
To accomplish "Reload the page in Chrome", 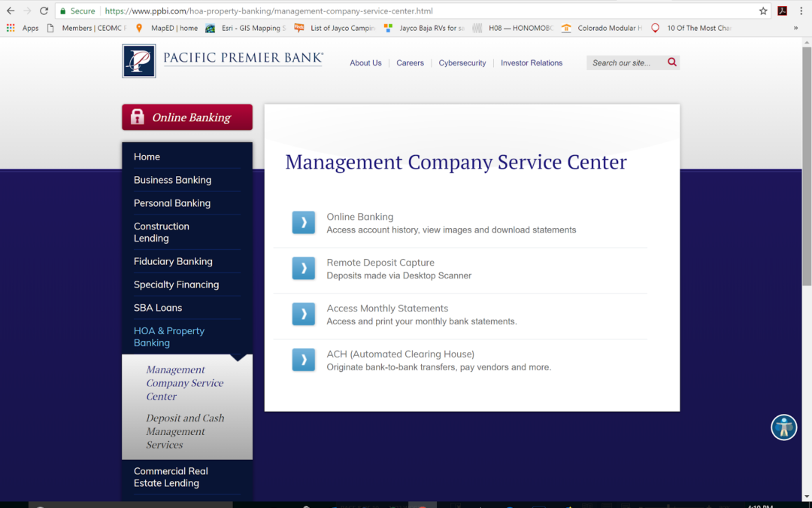I will click(x=44, y=11).
